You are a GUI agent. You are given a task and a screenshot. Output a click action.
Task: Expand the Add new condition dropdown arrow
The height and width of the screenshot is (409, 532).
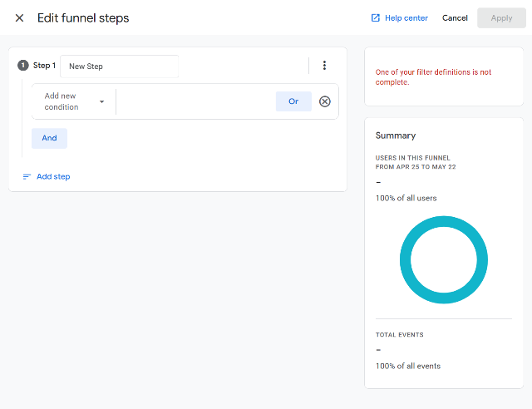[101, 101]
